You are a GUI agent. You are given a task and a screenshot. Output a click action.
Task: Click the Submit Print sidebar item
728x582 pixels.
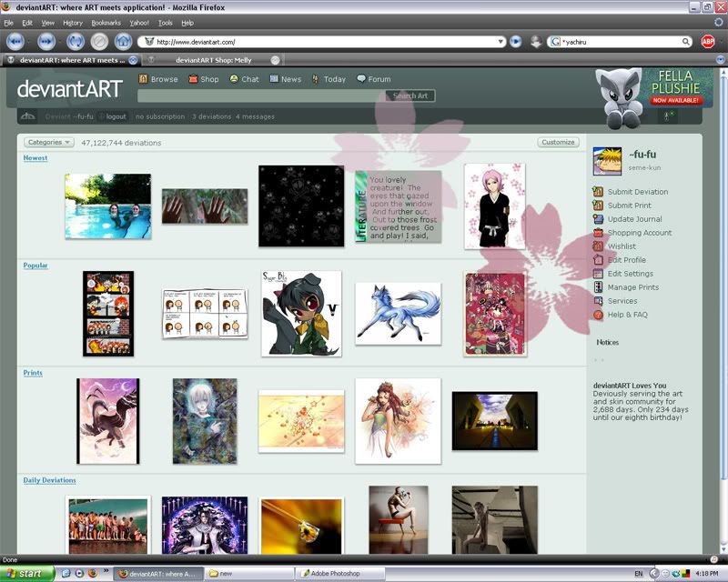(622, 206)
